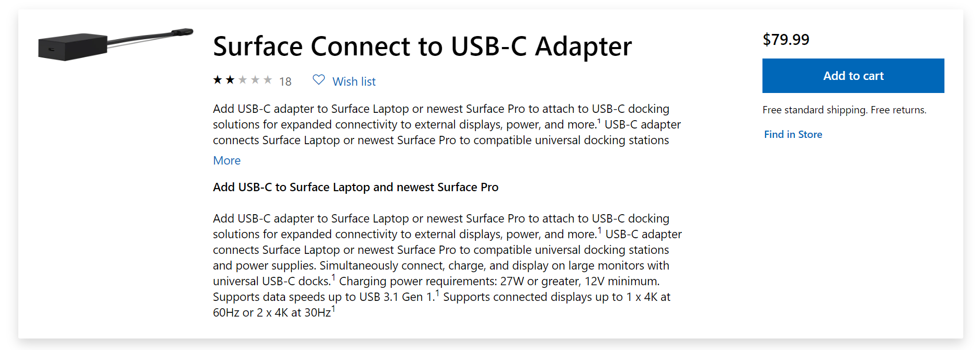Open the Find in Store link
This screenshot has height=350, width=980.
[793, 134]
